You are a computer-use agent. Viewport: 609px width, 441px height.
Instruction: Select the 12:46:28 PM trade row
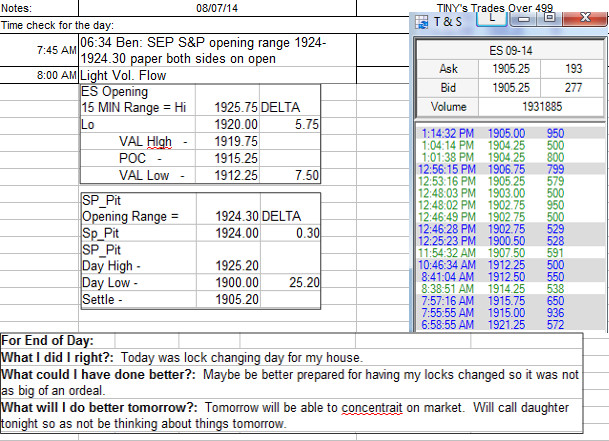[510, 229]
